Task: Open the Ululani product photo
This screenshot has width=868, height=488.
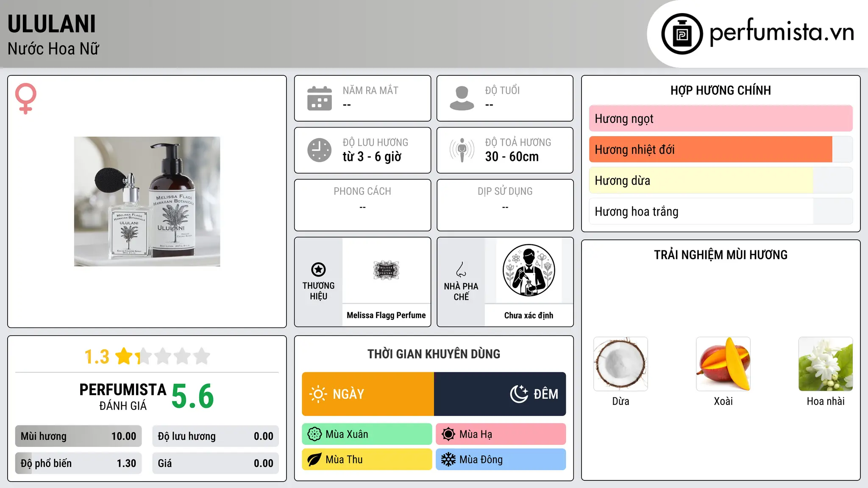Action: pyautogui.click(x=147, y=201)
